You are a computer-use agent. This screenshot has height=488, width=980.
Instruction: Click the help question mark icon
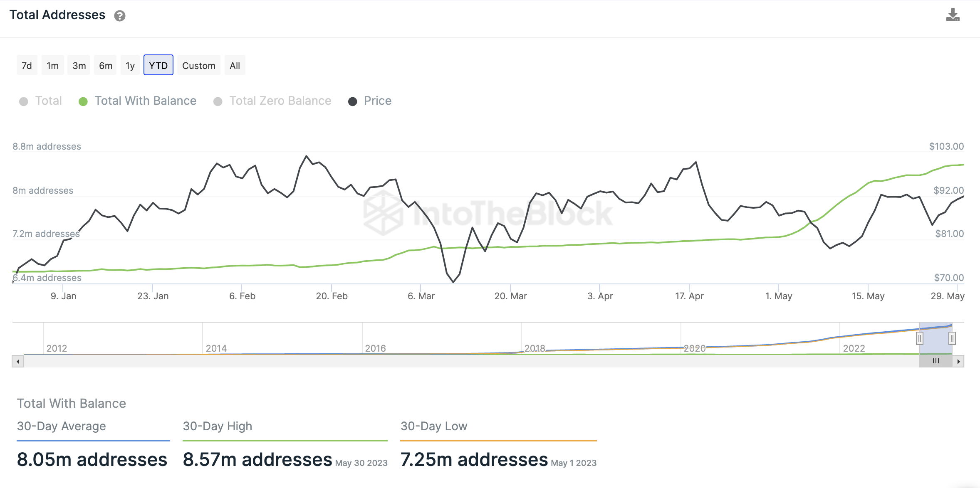pyautogui.click(x=120, y=16)
